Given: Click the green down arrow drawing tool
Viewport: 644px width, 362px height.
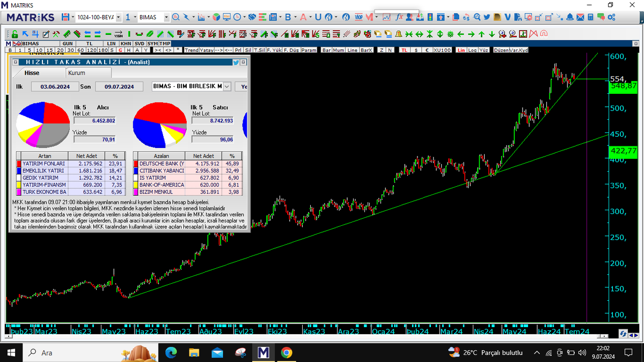Looking at the screenshot, I should [492, 34].
